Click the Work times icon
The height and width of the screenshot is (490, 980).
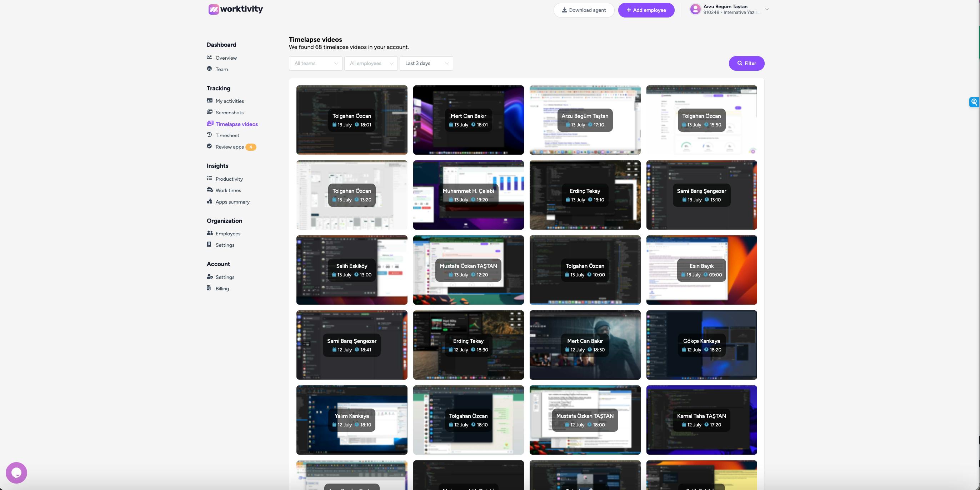pyautogui.click(x=210, y=190)
